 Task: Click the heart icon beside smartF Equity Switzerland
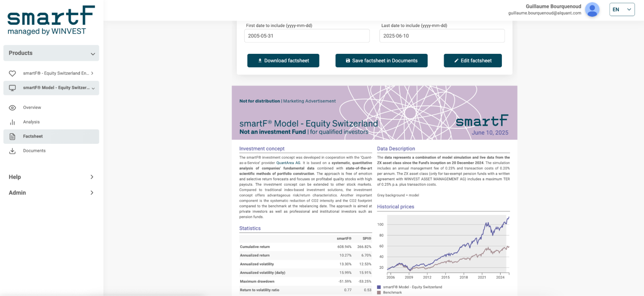click(12, 74)
